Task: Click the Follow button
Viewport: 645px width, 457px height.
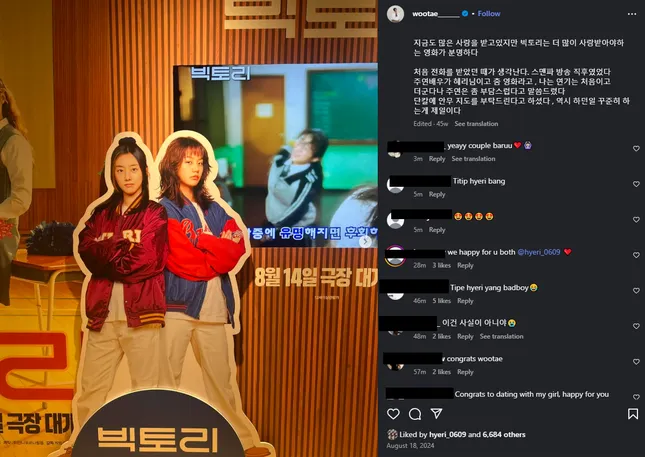Action: click(x=489, y=14)
